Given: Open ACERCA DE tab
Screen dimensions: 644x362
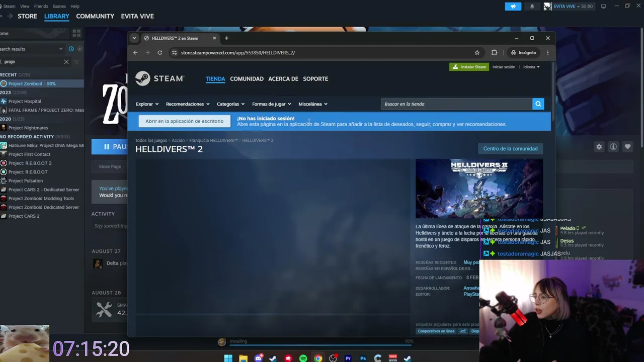Looking at the screenshot, I should 283,79.
